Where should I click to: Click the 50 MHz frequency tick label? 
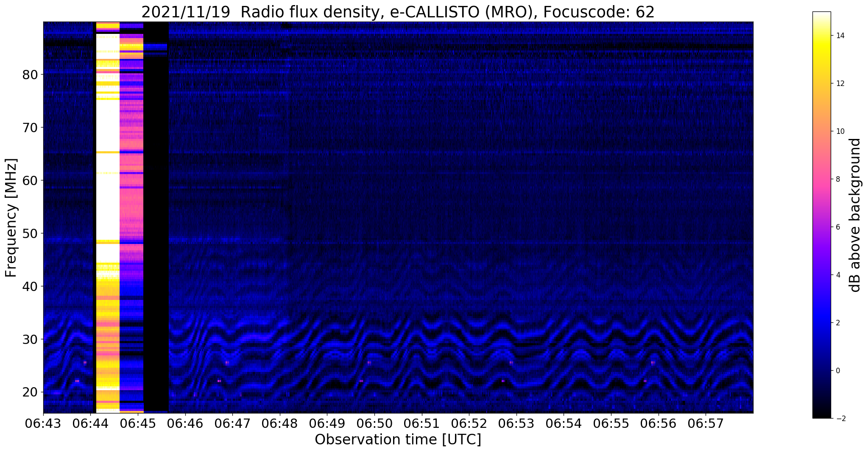pyautogui.click(x=31, y=233)
